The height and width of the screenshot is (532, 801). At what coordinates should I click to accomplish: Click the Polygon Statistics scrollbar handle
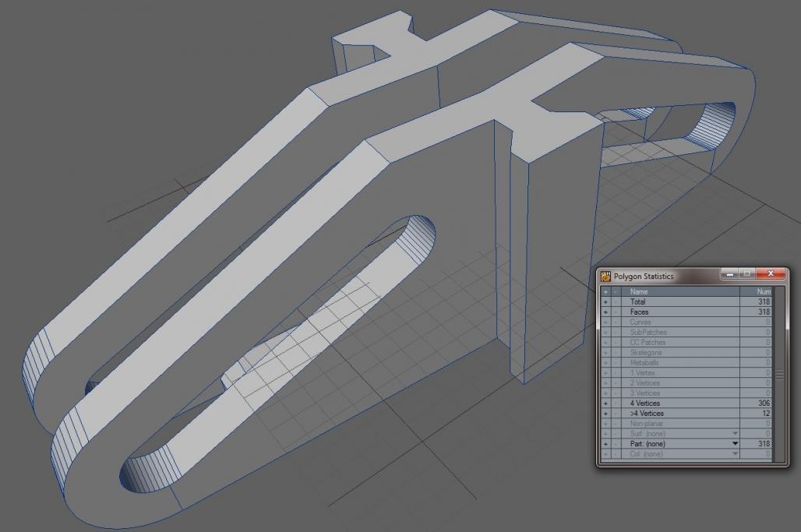[x=778, y=375]
